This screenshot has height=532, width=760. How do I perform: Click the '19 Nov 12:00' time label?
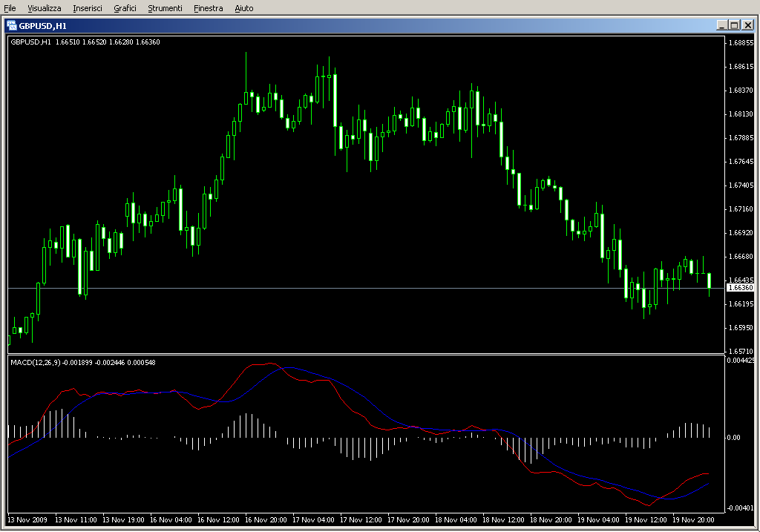pos(646,520)
